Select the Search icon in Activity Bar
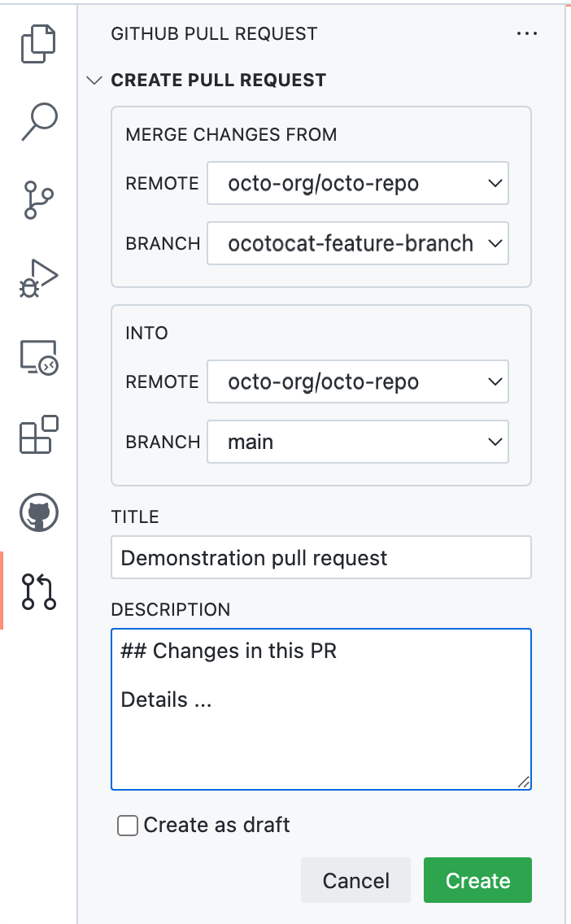 point(38,120)
